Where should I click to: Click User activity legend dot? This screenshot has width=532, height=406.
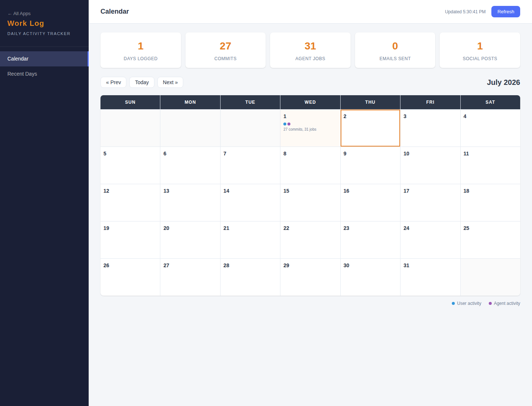point(453,303)
